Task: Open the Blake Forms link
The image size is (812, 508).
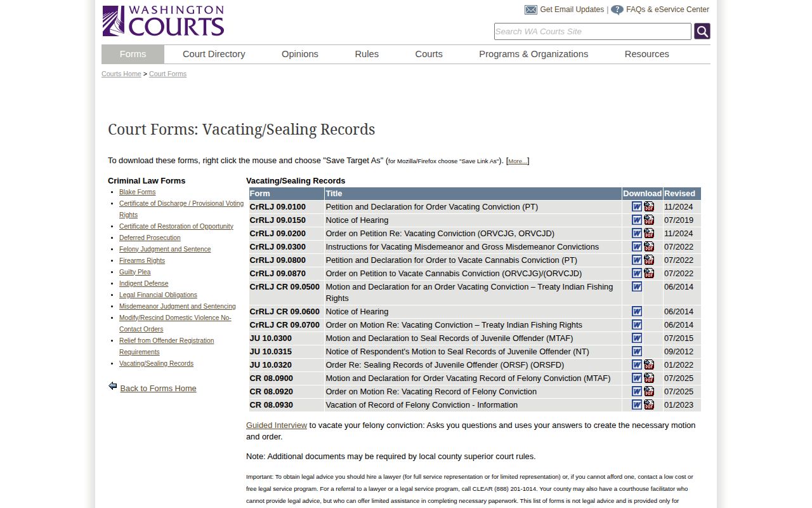Action: point(137,192)
